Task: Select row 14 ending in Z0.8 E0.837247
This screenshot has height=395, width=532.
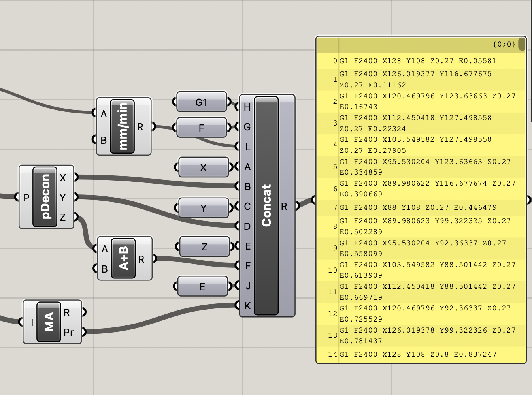Action: (x=421, y=354)
